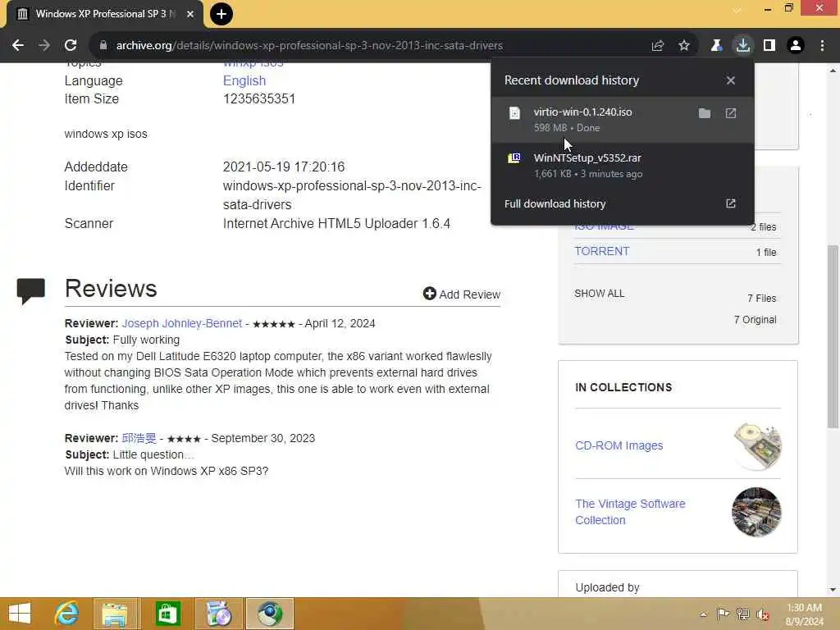The image size is (840, 630).
Task: Open the WinNTSetup_v5352.rar download entry
Action: coord(623,166)
